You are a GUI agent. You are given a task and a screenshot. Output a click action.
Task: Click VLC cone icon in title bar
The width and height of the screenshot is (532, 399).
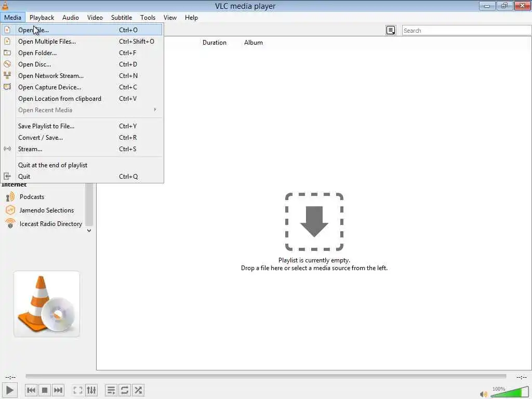coord(5,5)
